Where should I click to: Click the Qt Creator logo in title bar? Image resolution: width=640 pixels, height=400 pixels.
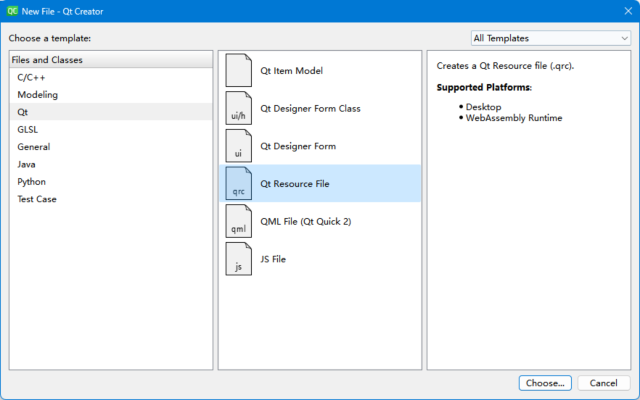[10, 10]
